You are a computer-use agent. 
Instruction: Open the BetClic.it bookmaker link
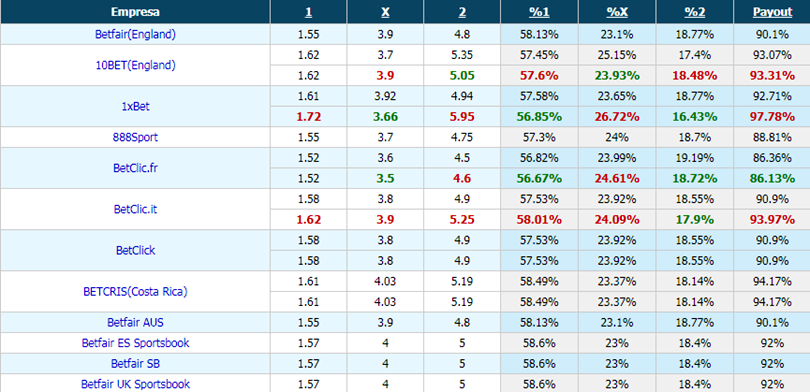click(135, 209)
